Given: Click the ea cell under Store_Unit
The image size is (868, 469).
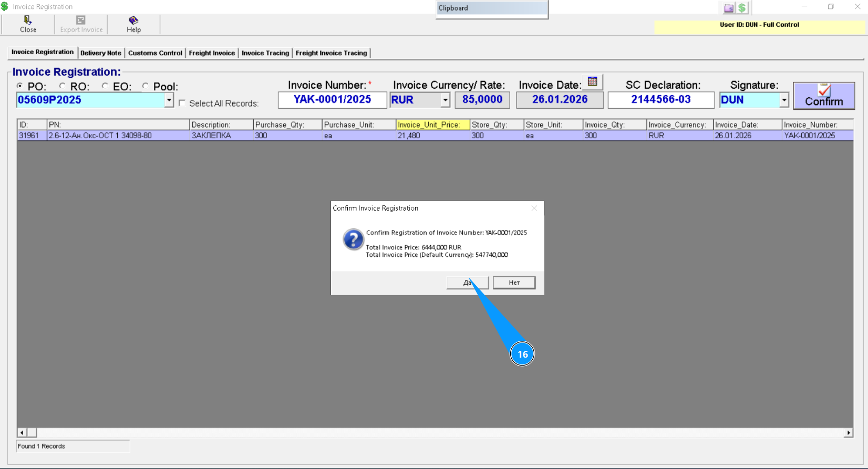Looking at the screenshot, I should (554, 136).
